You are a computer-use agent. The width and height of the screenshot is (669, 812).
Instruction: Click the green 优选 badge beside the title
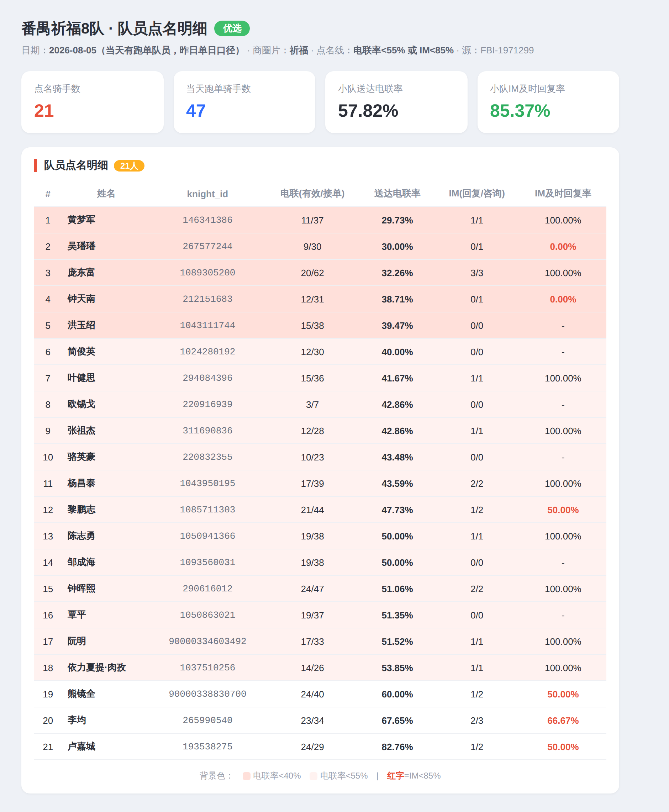[x=232, y=28]
